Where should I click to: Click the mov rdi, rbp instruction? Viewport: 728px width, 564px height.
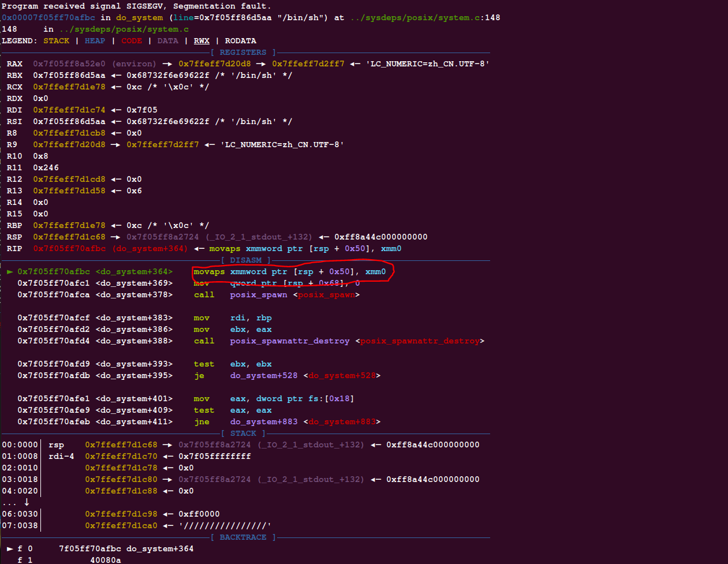pos(233,318)
